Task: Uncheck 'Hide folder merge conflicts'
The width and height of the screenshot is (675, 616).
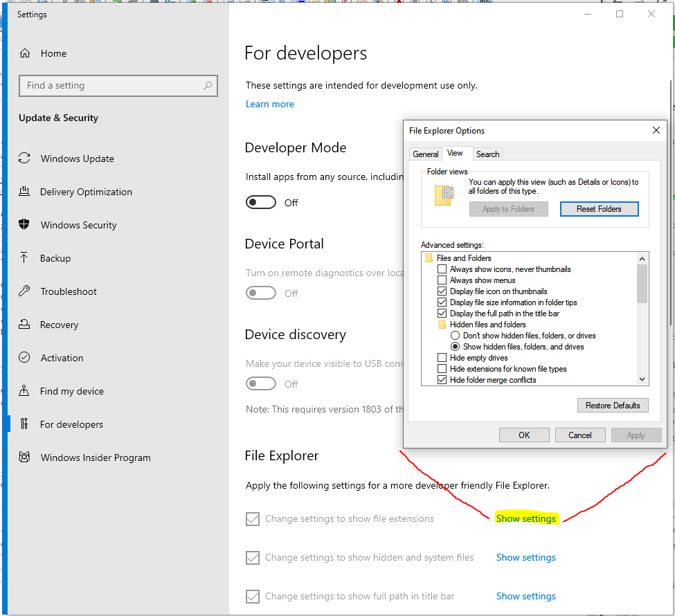Action: 442,380
